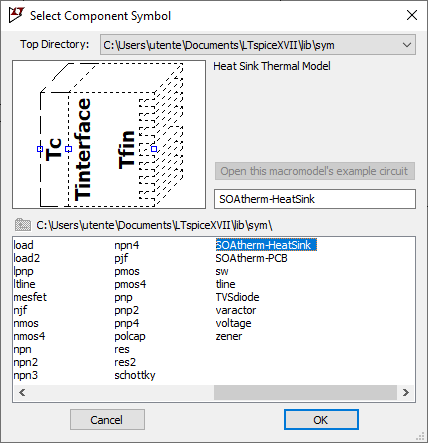Click the scrollbar left arrow
The height and width of the screenshot is (443, 428).
coord(22,392)
